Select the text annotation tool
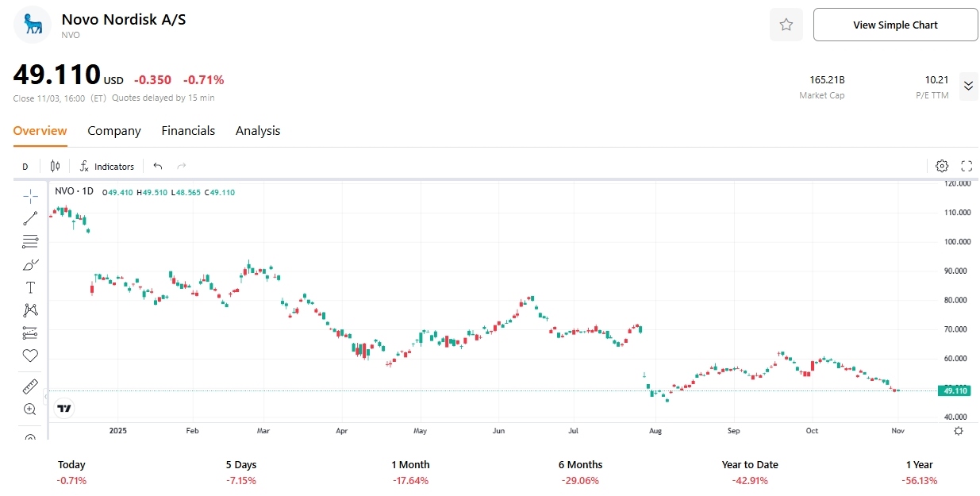 point(29,286)
